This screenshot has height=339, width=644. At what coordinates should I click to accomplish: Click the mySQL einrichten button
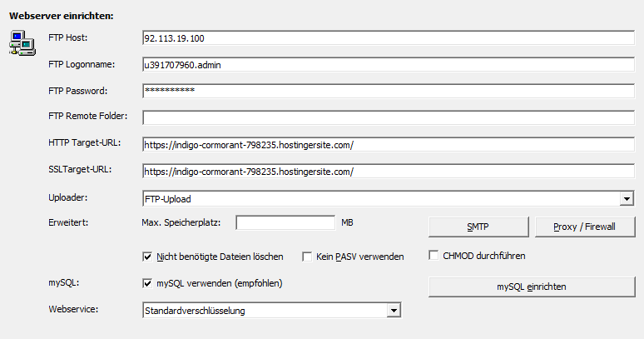pyautogui.click(x=532, y=287)
